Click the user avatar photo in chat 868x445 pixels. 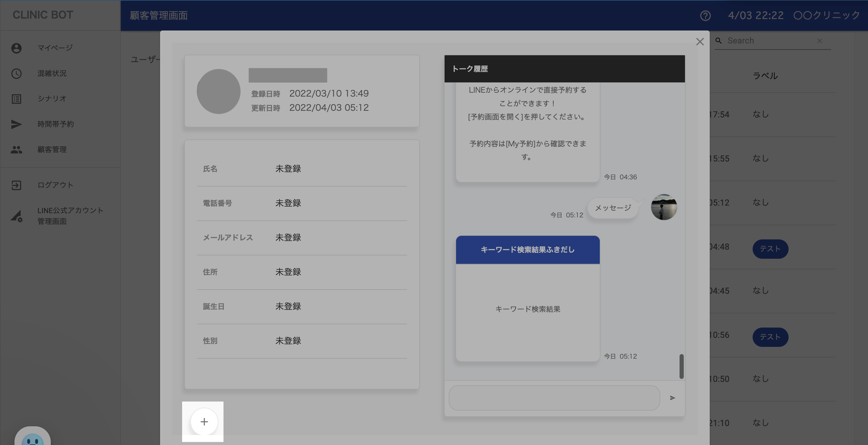[664, 207]
